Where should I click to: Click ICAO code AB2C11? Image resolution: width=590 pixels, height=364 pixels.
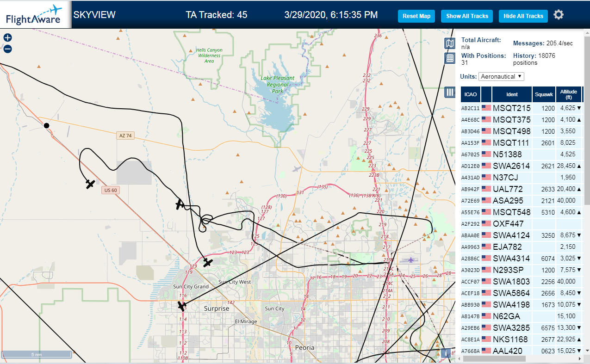pyautogui.click(x=470, y=108)
